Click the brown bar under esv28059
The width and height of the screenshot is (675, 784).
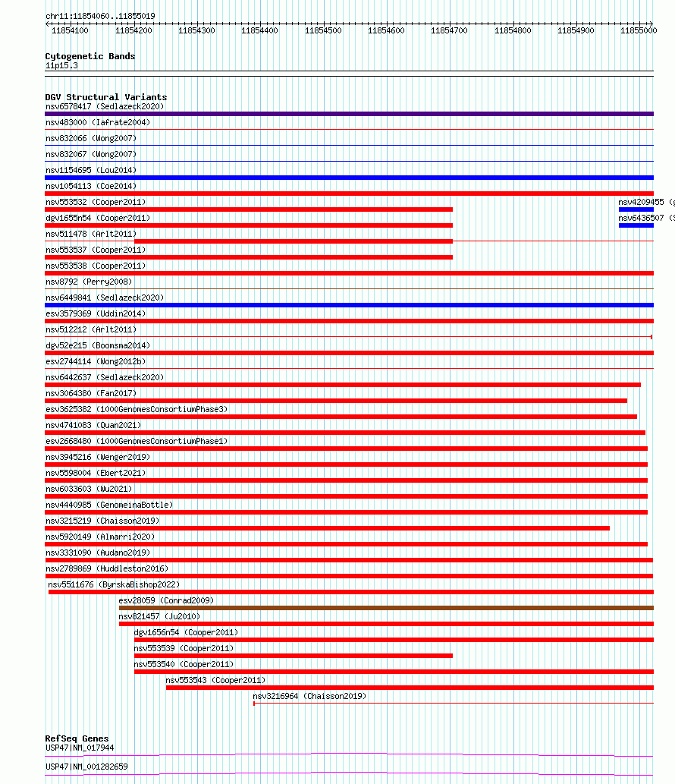tap(386, 608)
